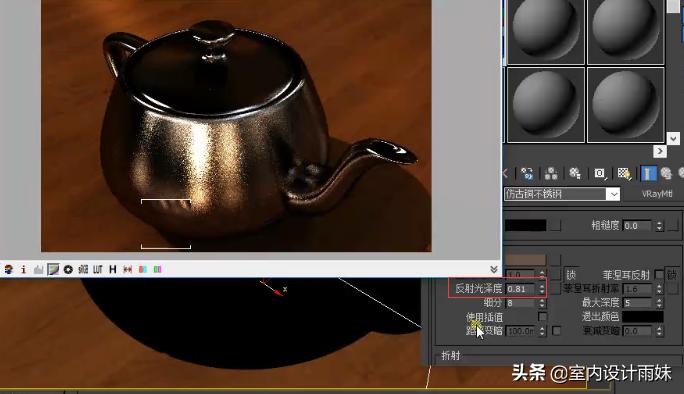This screenshot has width=684, height=394.
Task: Click the black ring aperture icon
Action: [x=68, y=270]
